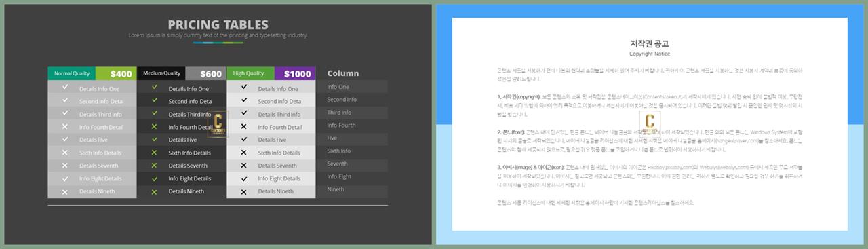Click the green cross beside Medium Quality Info Fourth Detail
Viewport: 868px width, 249px height.
point(155,126)
